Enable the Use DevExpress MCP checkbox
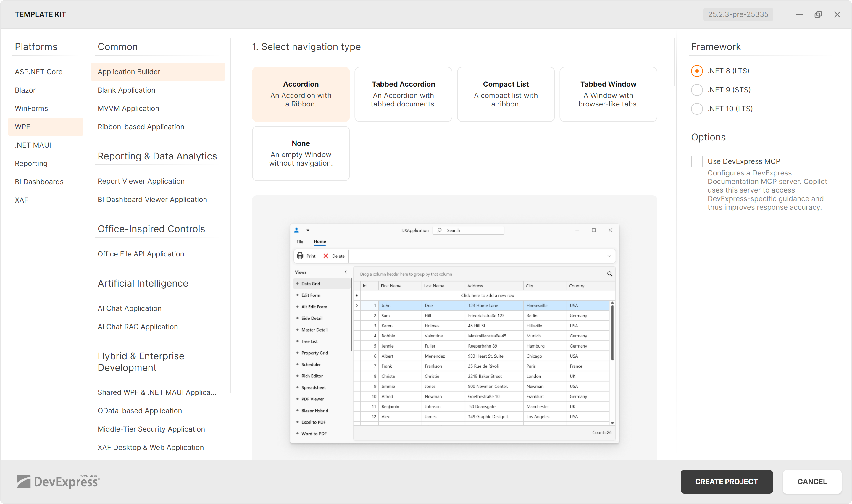This screenshot has height=504, width=852. [697, 161]
